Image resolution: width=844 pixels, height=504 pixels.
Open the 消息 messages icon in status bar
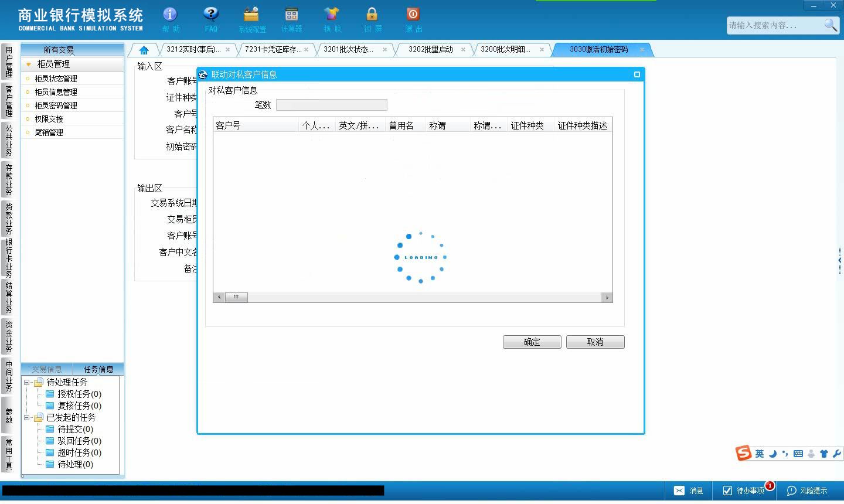[x=689, y=491]
